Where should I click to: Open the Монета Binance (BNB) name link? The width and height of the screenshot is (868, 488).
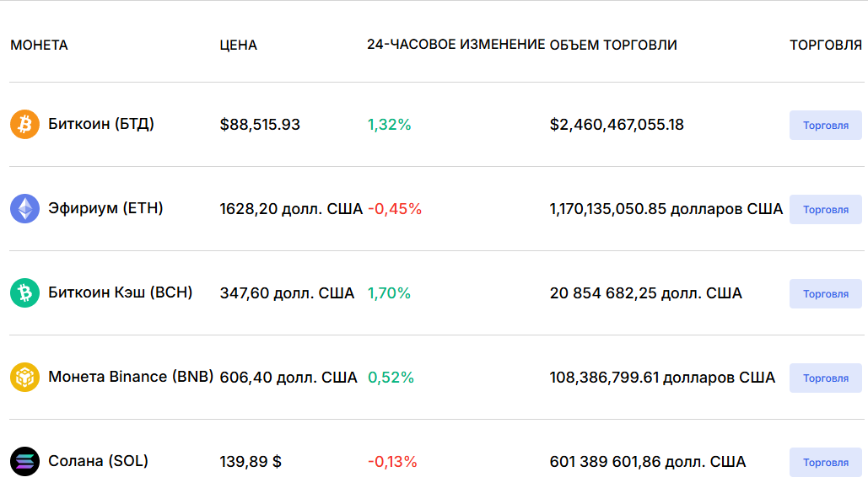(x=131, y=377)
